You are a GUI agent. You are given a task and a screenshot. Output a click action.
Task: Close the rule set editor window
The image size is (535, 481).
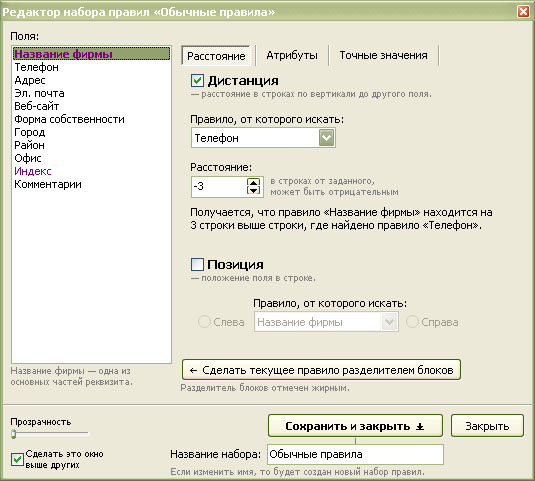(523, 12)
